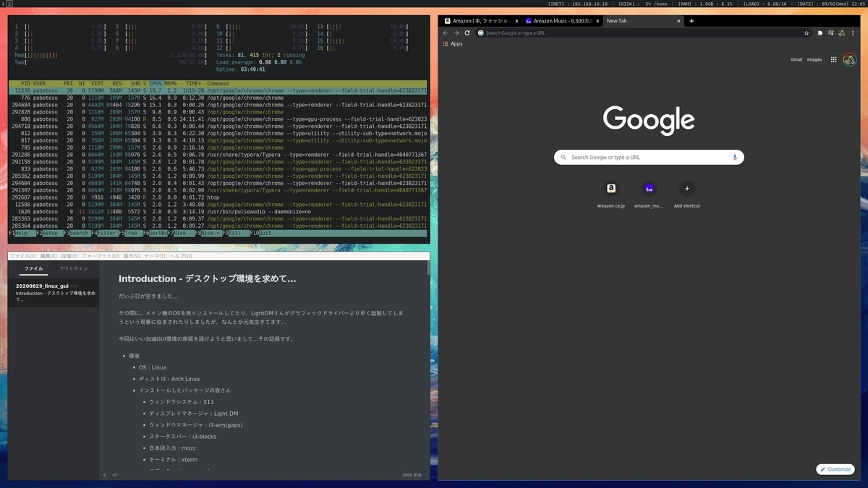Image resolution: width=868 pixels, height=488 pixels.
Task: Click the F3 Search button in htop
Action: (76, 233)
